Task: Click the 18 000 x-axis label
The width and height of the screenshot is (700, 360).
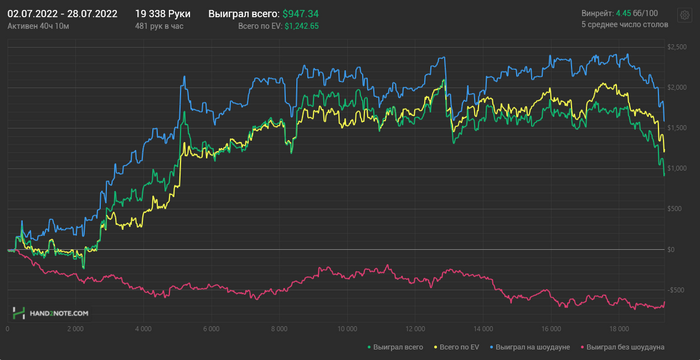Action: click(618, 329)
